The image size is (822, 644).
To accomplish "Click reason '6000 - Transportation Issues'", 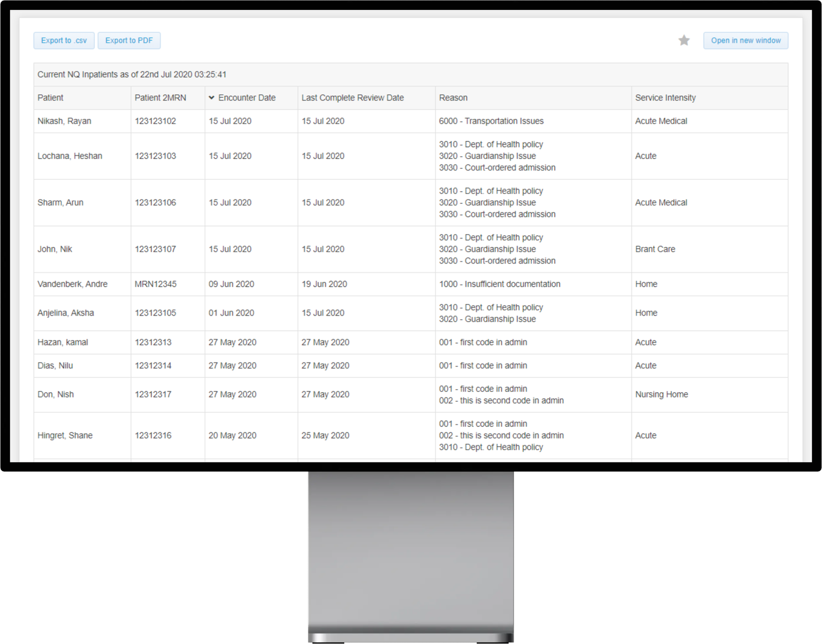I will coord(491,121).
